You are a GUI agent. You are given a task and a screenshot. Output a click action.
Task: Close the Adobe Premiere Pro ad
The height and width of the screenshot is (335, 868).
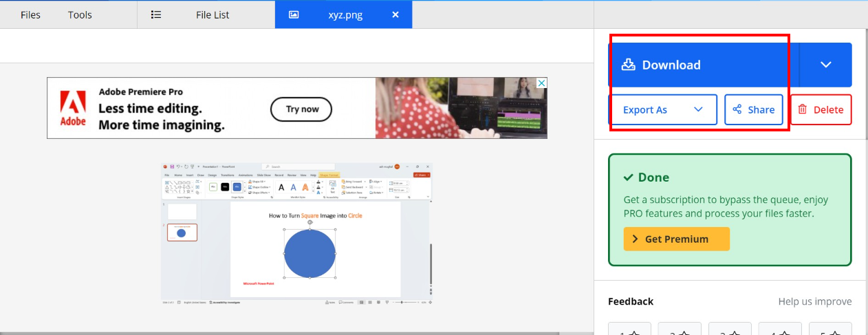click(541, 83)
